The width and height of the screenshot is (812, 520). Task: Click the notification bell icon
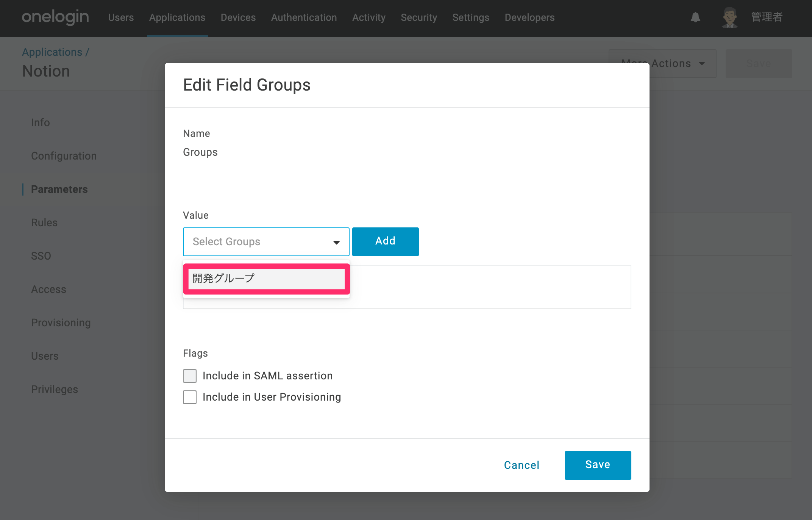(x=695, y=17)
